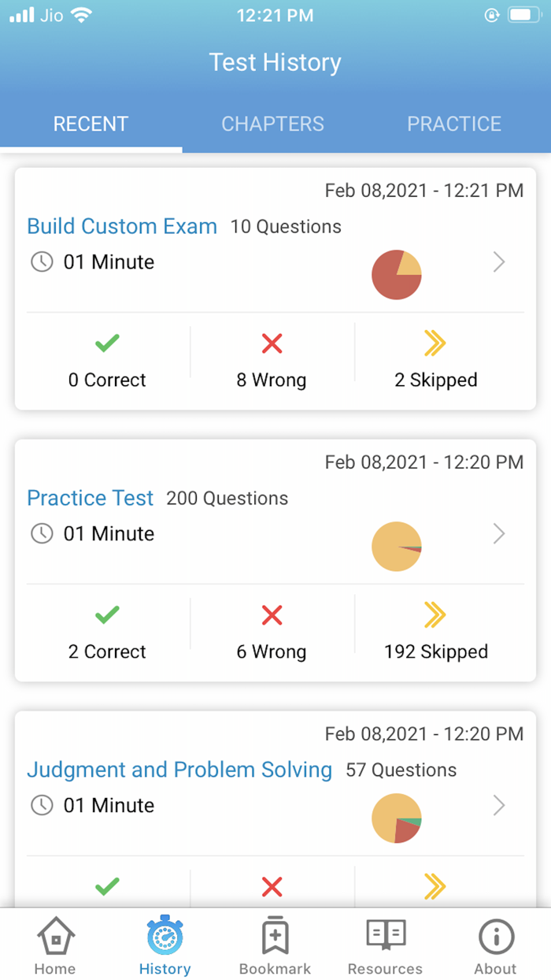Open the About info icon
The height and width of the screenshot is (980, 551).
[495, 937]
